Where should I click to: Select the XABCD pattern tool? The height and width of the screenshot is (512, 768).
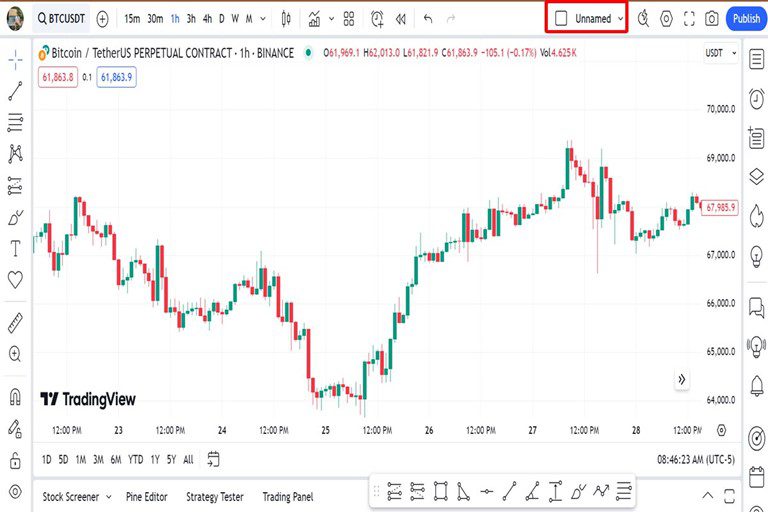point(15,154)
